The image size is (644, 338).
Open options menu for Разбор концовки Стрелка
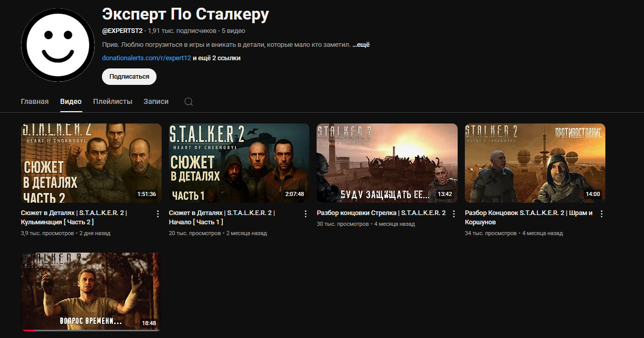(454, 214)
